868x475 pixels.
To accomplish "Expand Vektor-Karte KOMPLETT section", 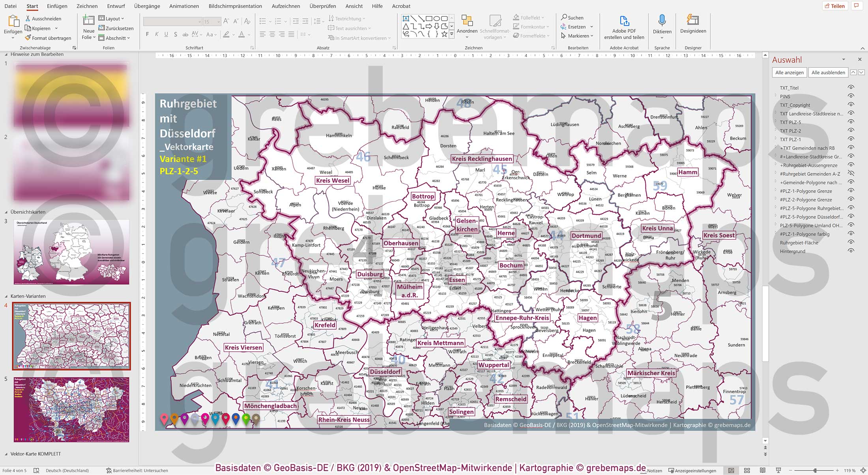I will coord(6,454).
